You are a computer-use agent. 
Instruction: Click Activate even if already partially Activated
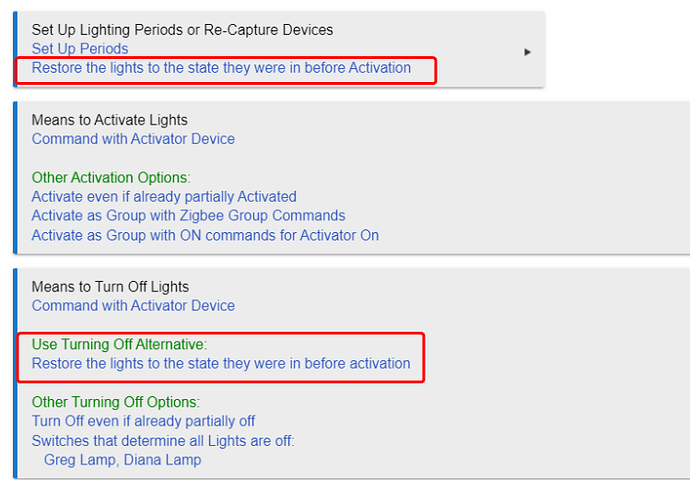click(x=164, y=196)
